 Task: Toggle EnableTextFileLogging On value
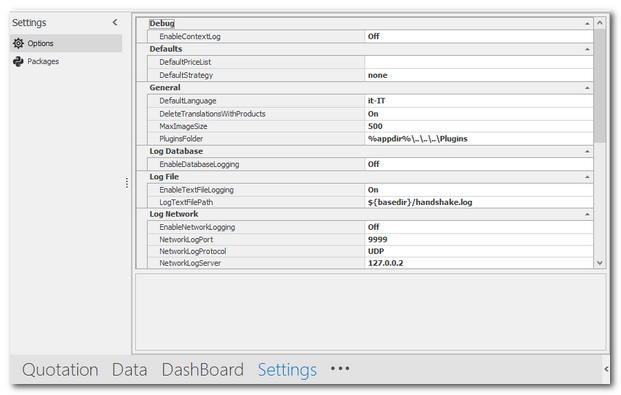click(478, 190)
